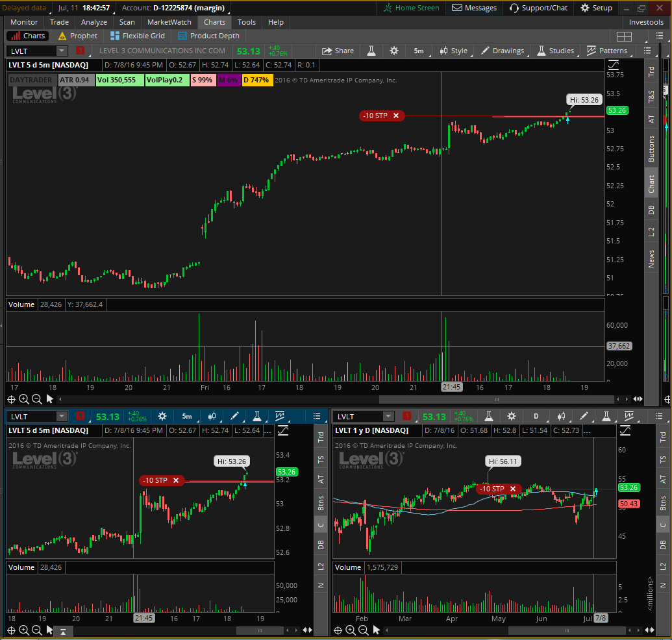Zoom in on the bottom-right daily chart
The width and height of the screenshot is (672, 640).
tap(351, 630)
